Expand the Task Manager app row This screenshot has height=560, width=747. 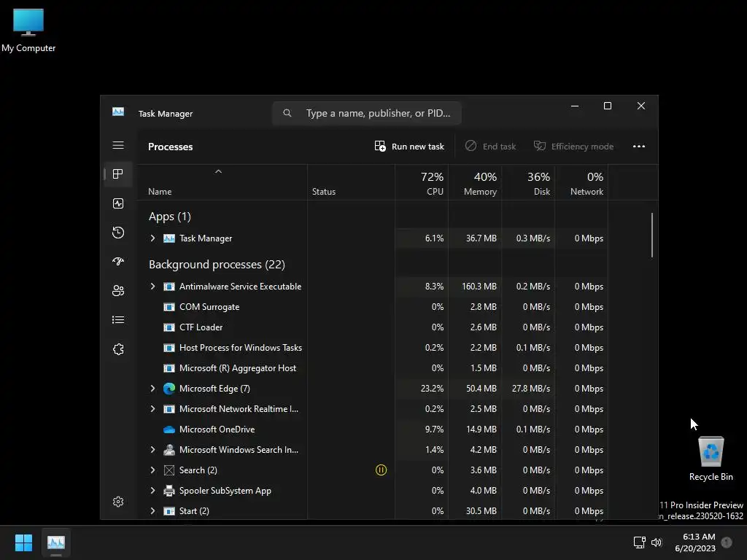(x=152, y=238)
